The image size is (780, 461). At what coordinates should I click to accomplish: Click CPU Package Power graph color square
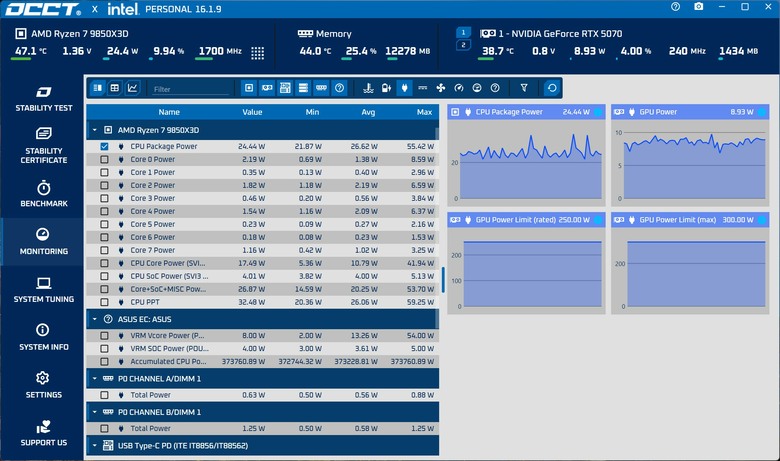pos(598,112)
